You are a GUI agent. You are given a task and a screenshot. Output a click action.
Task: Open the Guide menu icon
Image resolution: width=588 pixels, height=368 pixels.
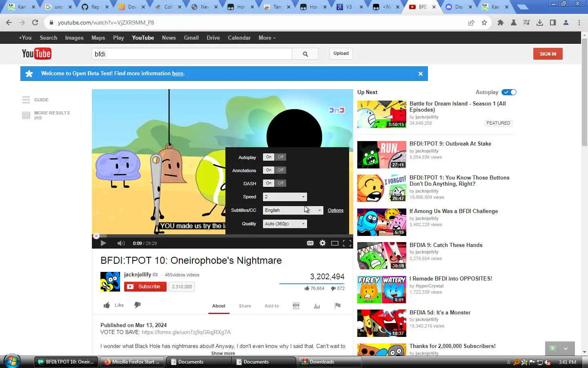26,100
